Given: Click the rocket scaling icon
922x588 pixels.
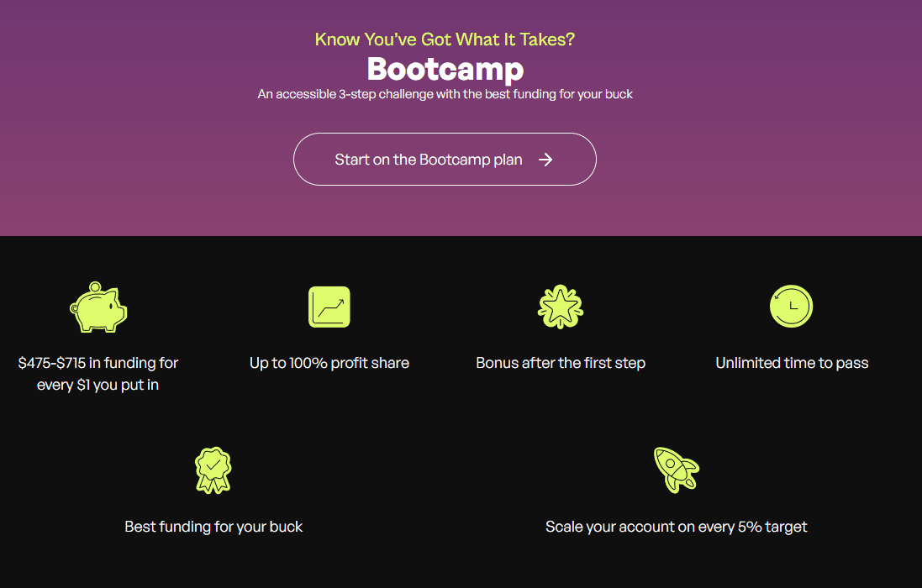Looking at the screenshot, I should (x=677, y=470).
